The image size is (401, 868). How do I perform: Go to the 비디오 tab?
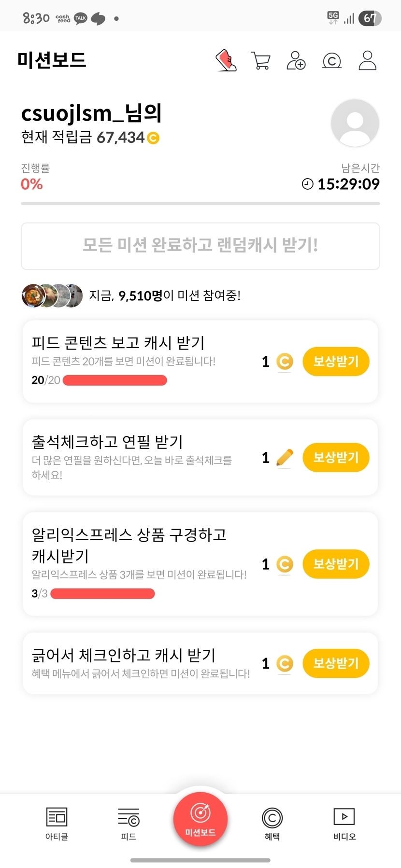344,824
